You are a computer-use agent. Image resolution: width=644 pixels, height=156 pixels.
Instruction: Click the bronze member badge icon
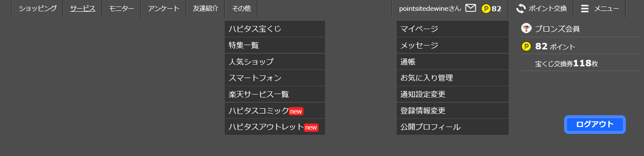pyautogui.click(x=526, y=29)
